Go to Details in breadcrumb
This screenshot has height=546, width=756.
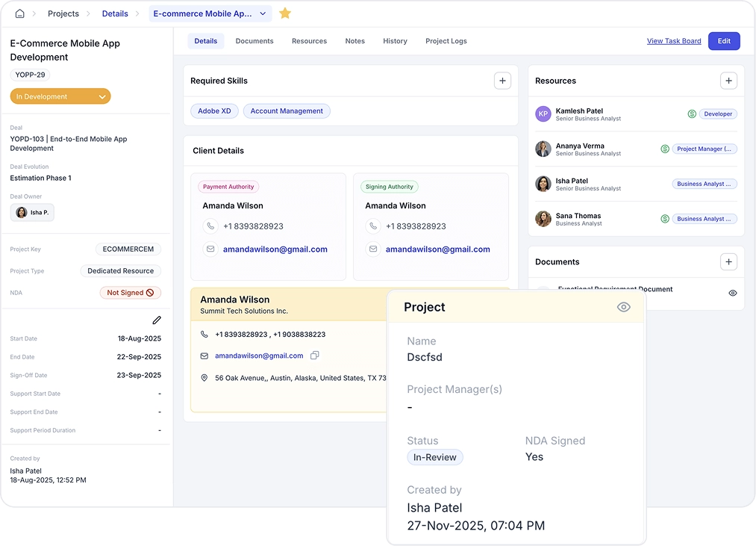pos(115,13)
